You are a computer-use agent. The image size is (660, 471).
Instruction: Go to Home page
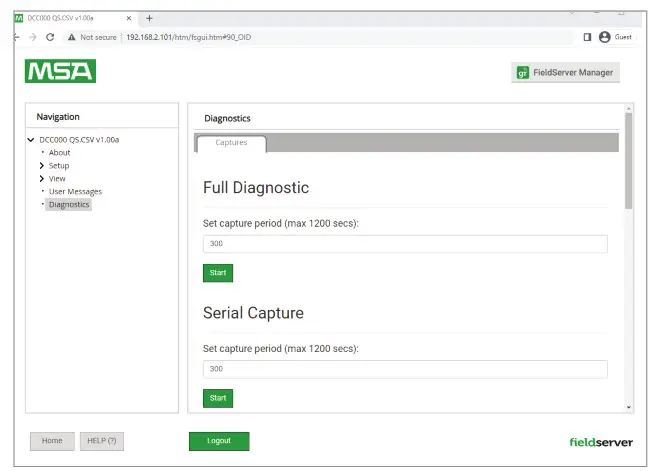click(52, 441)
